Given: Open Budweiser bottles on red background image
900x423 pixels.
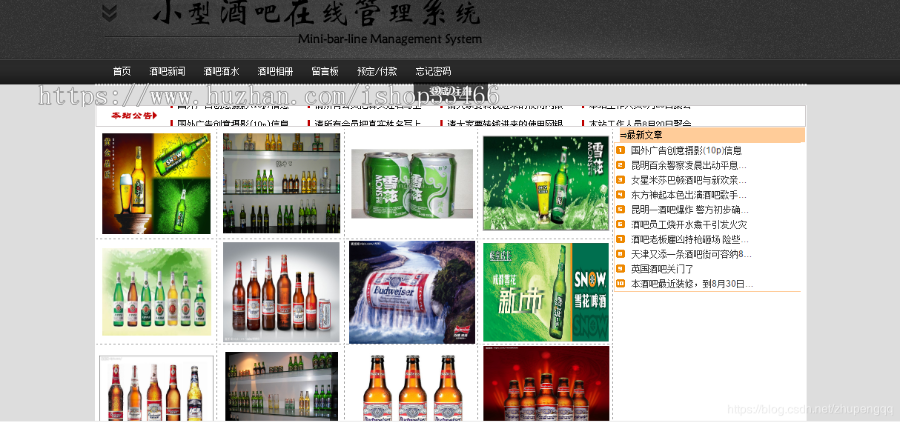Looking at the screenshot, I should [546, 384].
